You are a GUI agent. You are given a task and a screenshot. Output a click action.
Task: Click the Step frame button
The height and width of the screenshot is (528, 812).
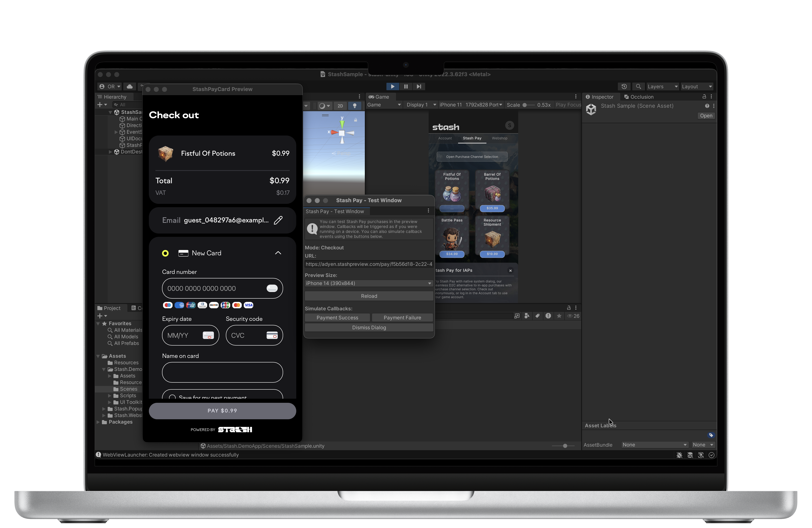point(419,87)
